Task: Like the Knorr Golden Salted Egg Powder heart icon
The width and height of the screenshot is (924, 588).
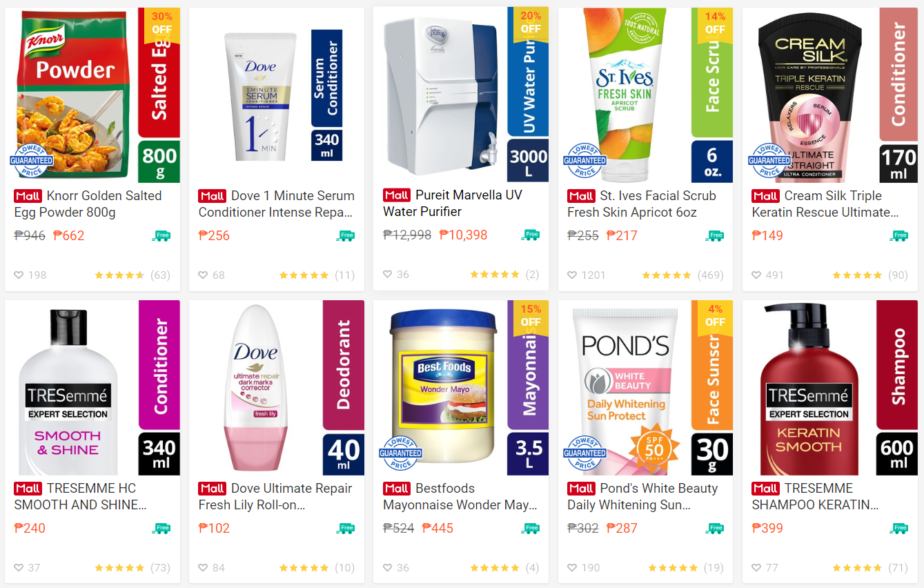Action: point(19,275)
